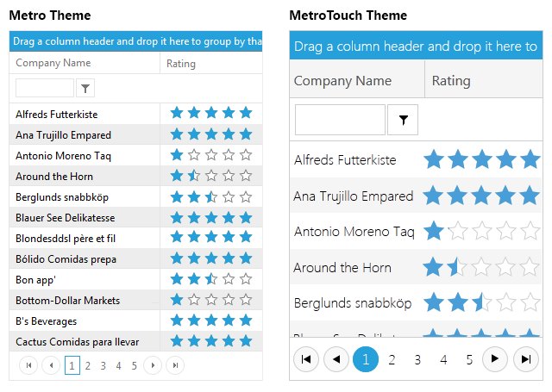Click the Metro grid filter funnel icon

85,88
